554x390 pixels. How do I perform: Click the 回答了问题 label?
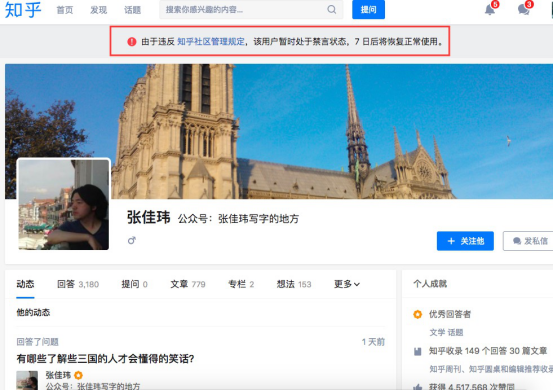coord(37,342)
